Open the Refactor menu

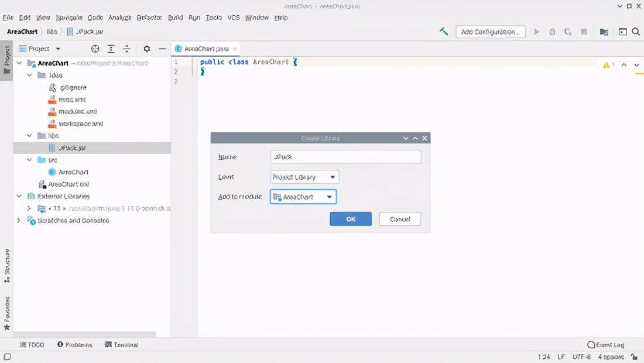click(149, 18)
